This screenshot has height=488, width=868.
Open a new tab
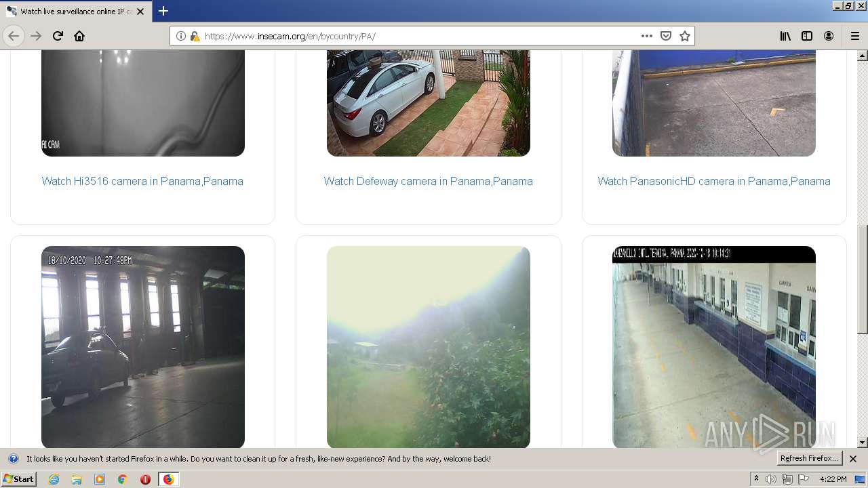[x=163, y=11]
